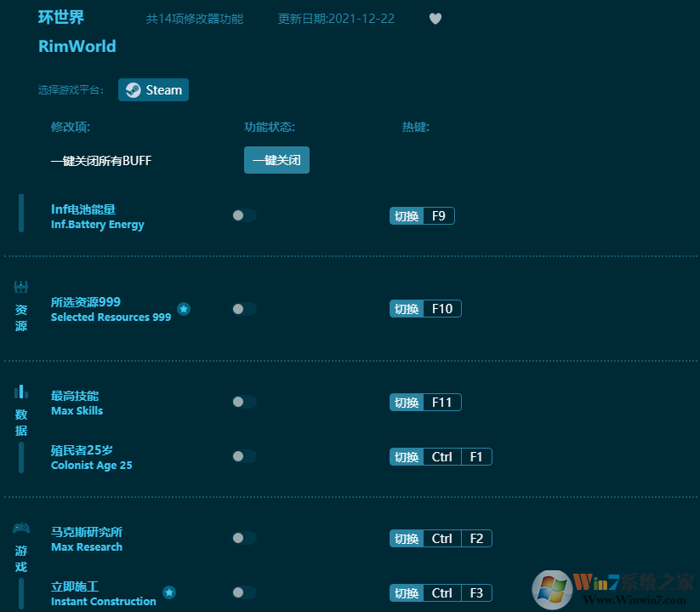Enable the Selected Resources 999 toggle
The height and width of the screenshot is (612, 700).
click(244, 309)
